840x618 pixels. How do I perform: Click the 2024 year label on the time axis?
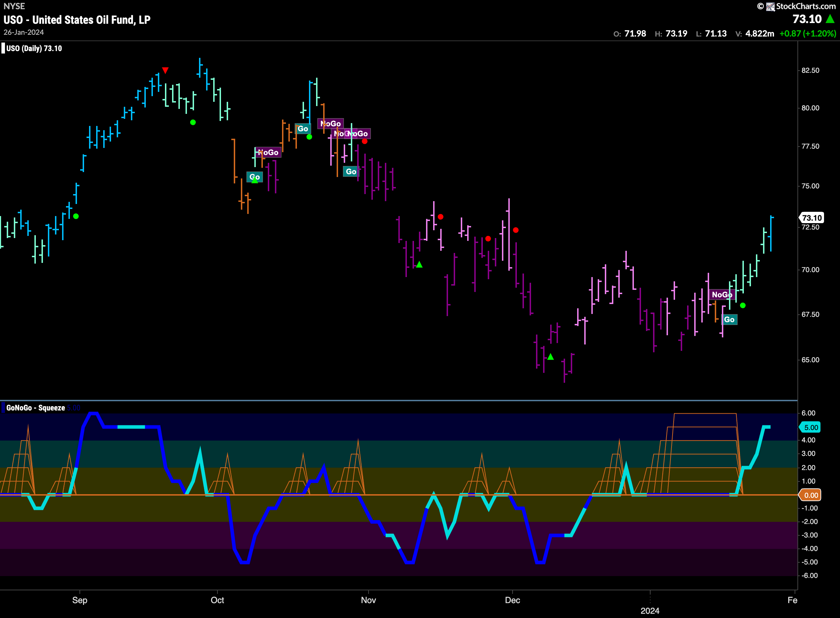tap(650, 611)
